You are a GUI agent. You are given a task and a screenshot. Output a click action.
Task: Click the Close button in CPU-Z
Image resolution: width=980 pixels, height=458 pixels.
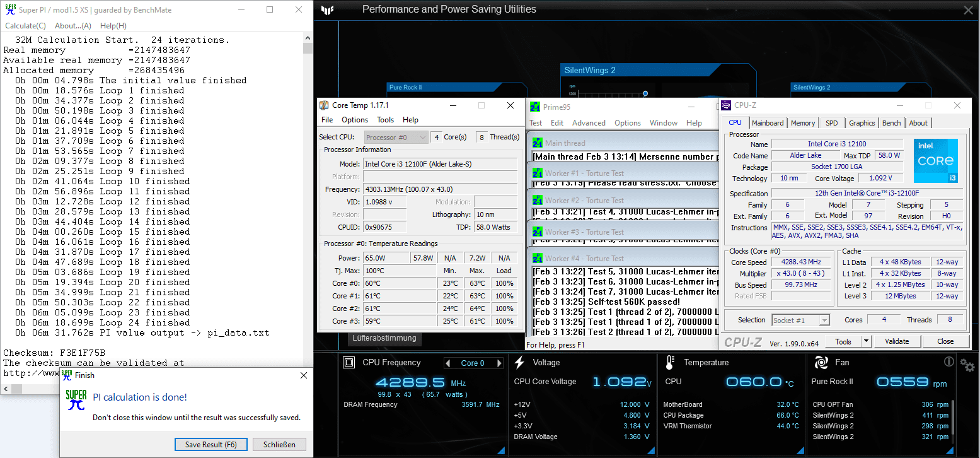[x=945, y=341]
